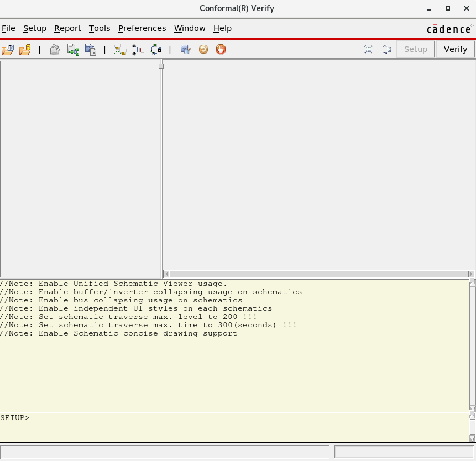Click the right disabled circular navigation icon

[x=387, y=49]
